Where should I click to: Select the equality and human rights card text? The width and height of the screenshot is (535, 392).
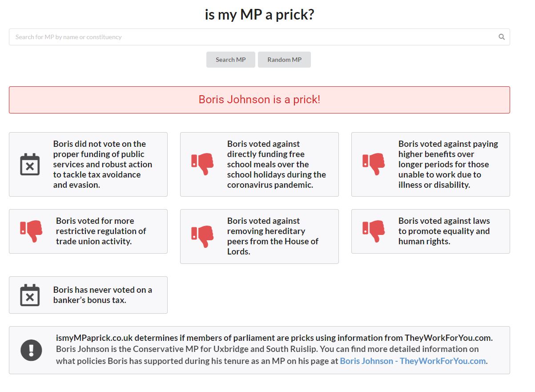tap(444, 231)
